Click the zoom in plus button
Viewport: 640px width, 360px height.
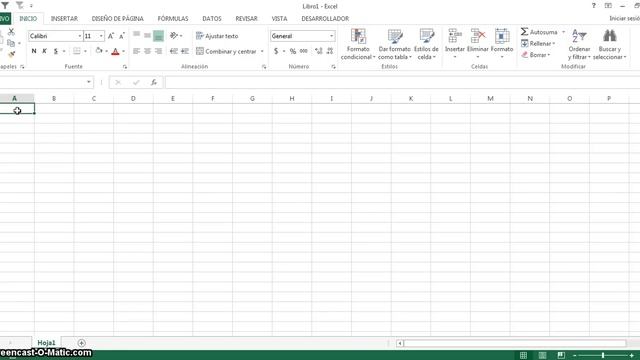click(631, 356)
